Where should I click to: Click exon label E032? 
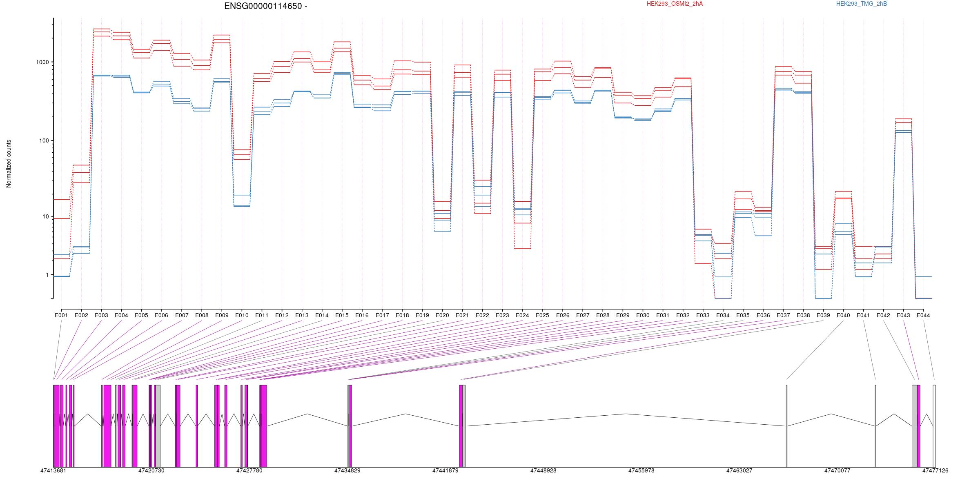point(683,315)
